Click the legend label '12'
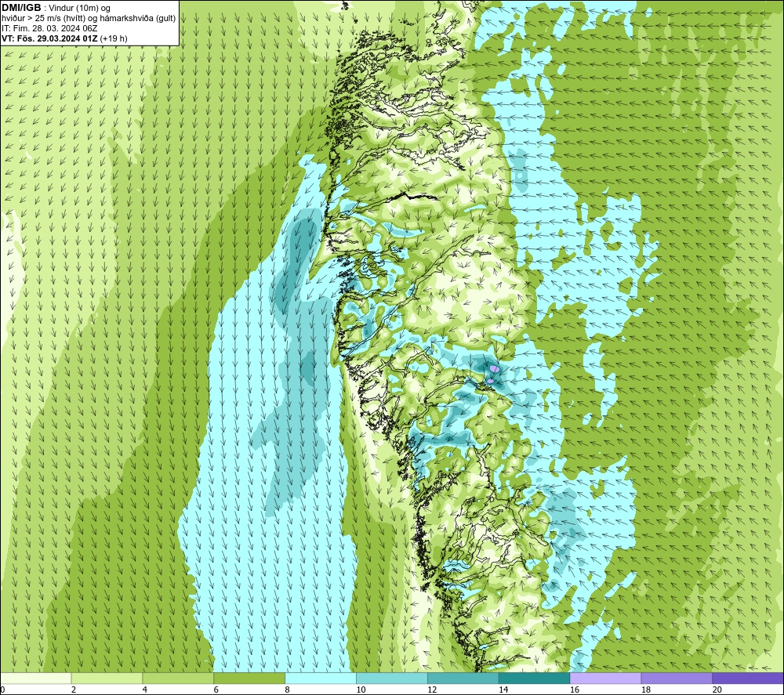 point(431,690)
